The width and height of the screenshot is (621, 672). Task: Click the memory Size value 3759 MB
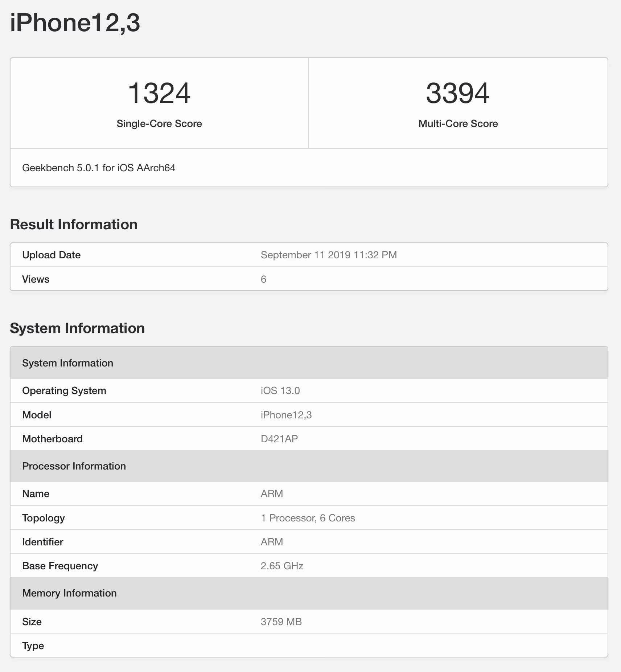281,622
